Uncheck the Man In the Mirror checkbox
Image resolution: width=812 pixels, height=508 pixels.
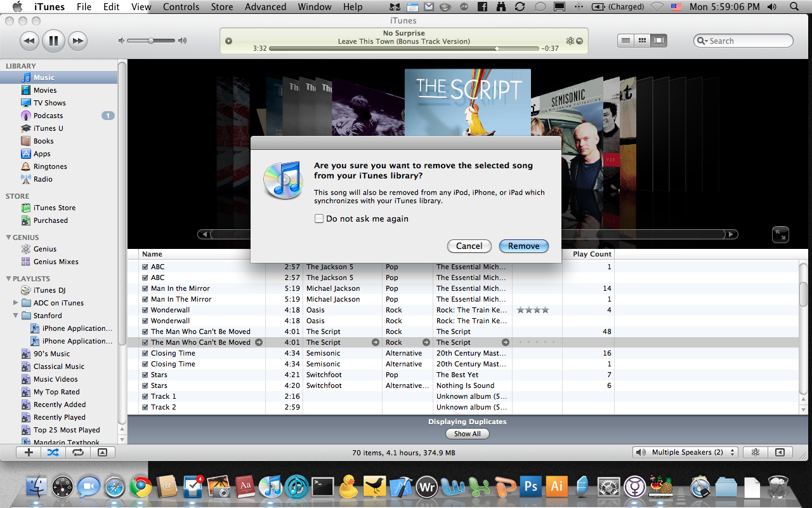[x=145, y=288]
